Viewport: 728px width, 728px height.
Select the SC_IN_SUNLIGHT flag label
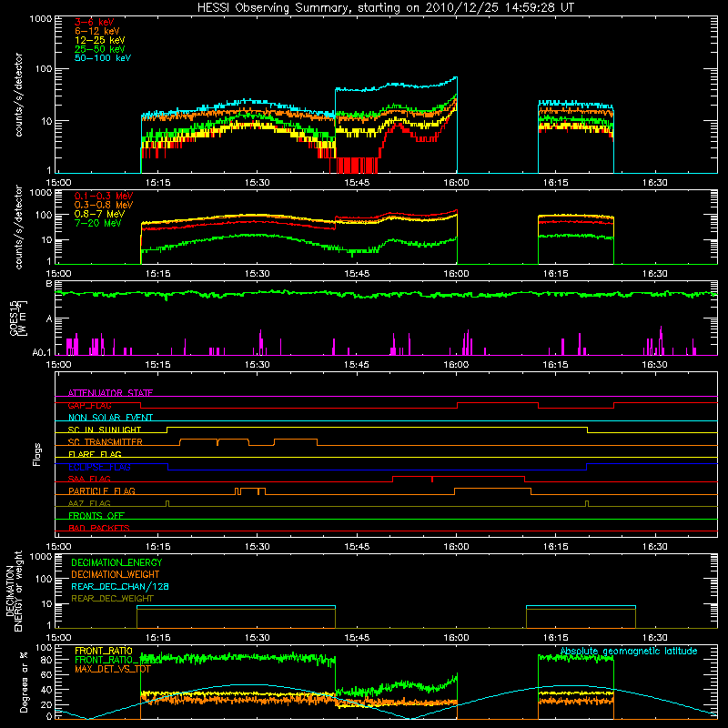point(105,430)
